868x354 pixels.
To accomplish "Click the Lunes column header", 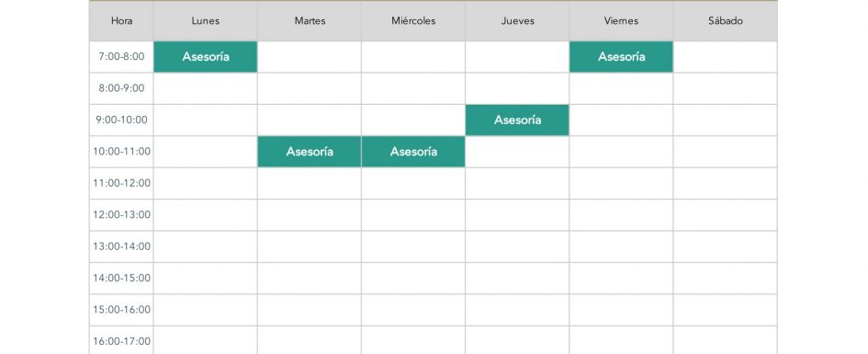I will tap(206, 21).
